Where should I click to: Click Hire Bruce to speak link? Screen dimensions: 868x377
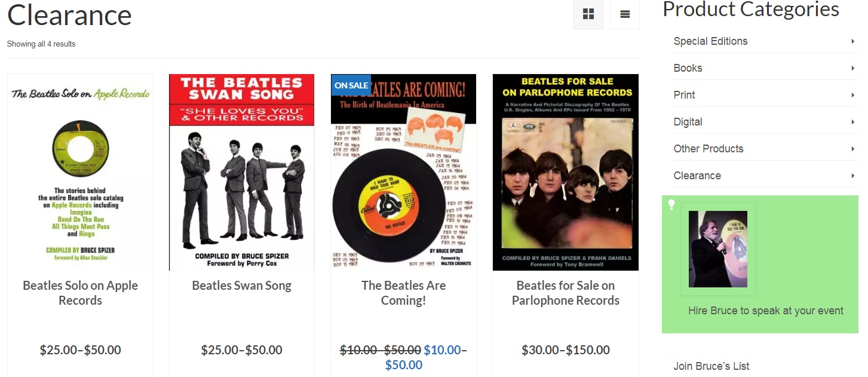click(765, 311)
